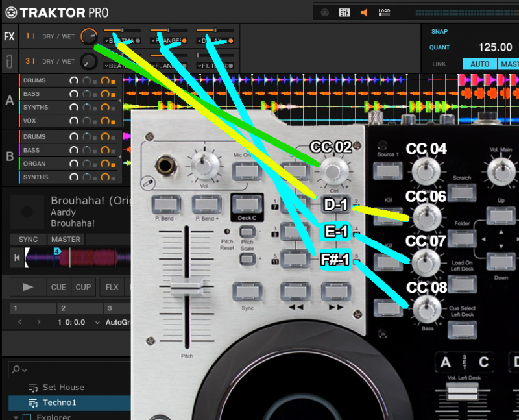The width and height of the screenshot is (519, 420).
Task: Toggle Deck A DRUMS grey filter-on square
Action: (x=95, y=82)
